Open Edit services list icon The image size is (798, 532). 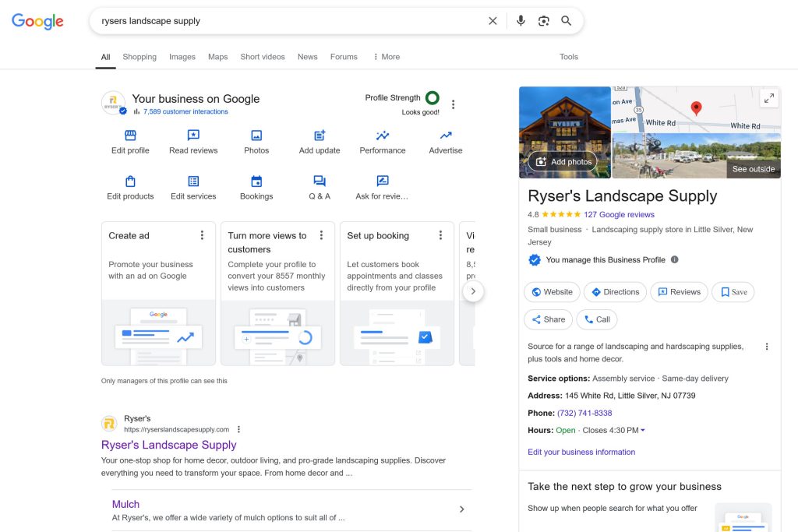[x=193, y=181]
